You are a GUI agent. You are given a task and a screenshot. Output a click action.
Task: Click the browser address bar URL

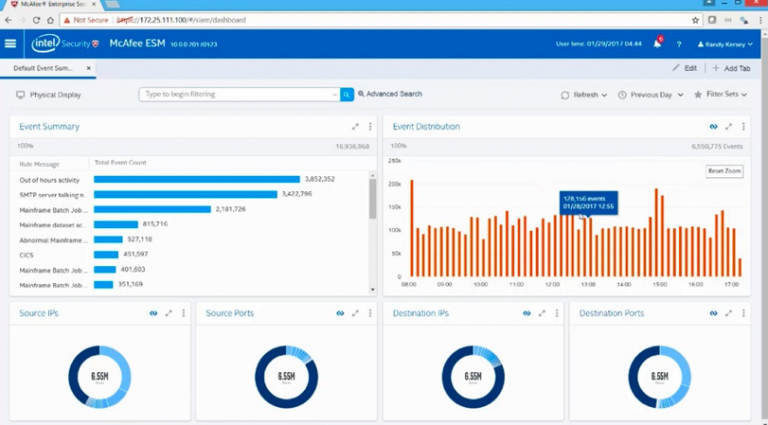181,20
